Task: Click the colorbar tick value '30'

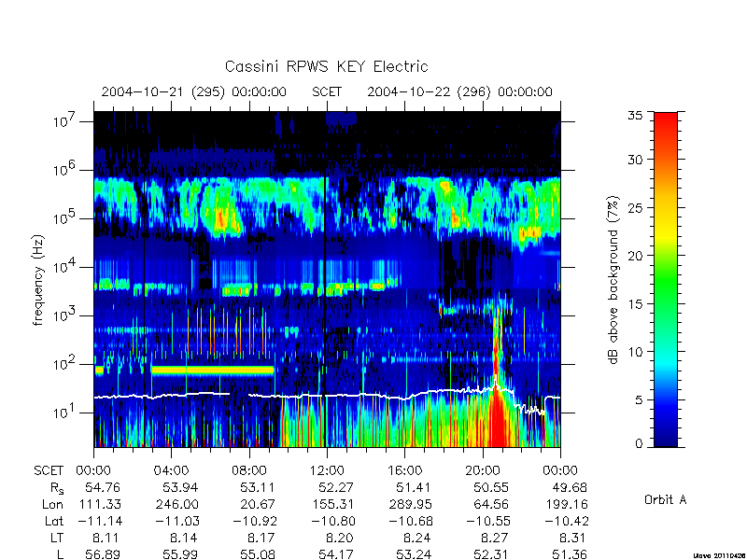Action: click(635, 159)
